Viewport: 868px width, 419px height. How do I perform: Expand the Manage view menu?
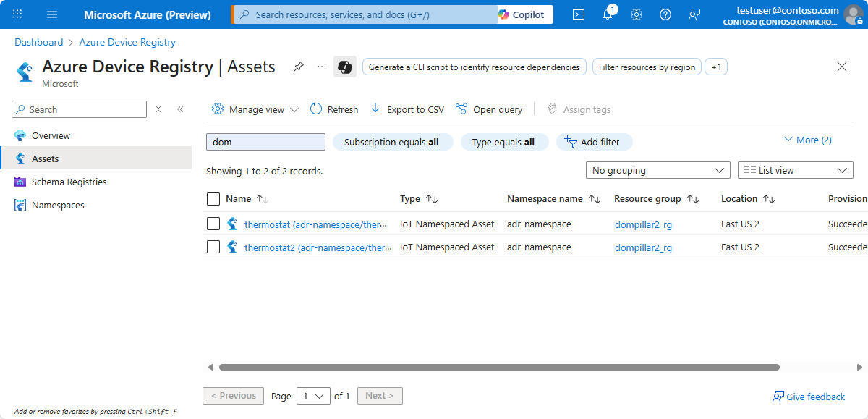pos(254,109)
